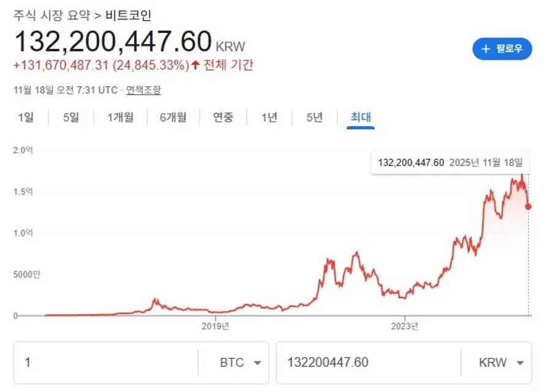Switch to the 6개월 chart range
Viewport: 551px width, 392px height.
coord(173,117)
